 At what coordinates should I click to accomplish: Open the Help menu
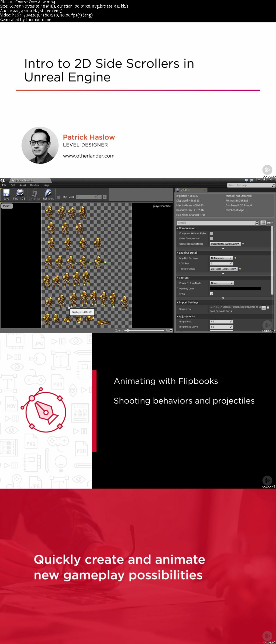click(46, 185)
